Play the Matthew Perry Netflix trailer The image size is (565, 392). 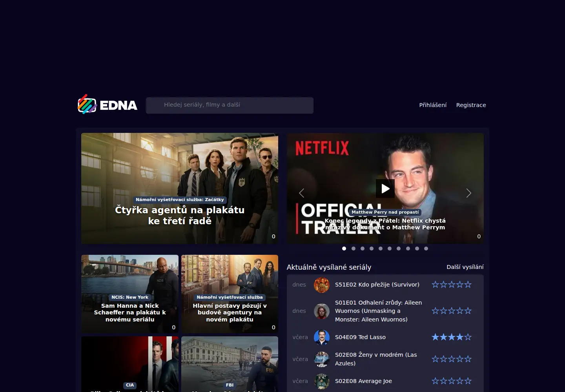coord(385,189)
